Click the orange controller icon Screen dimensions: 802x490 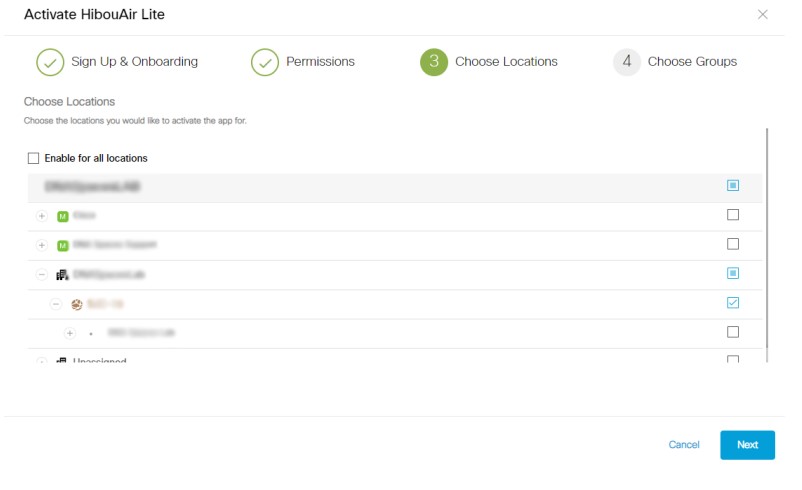point(77,305)
